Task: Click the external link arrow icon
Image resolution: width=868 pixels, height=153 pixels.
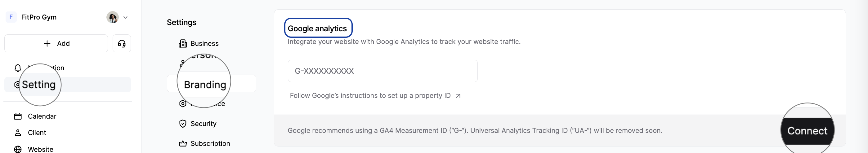Action: click(x=458, y=96)
